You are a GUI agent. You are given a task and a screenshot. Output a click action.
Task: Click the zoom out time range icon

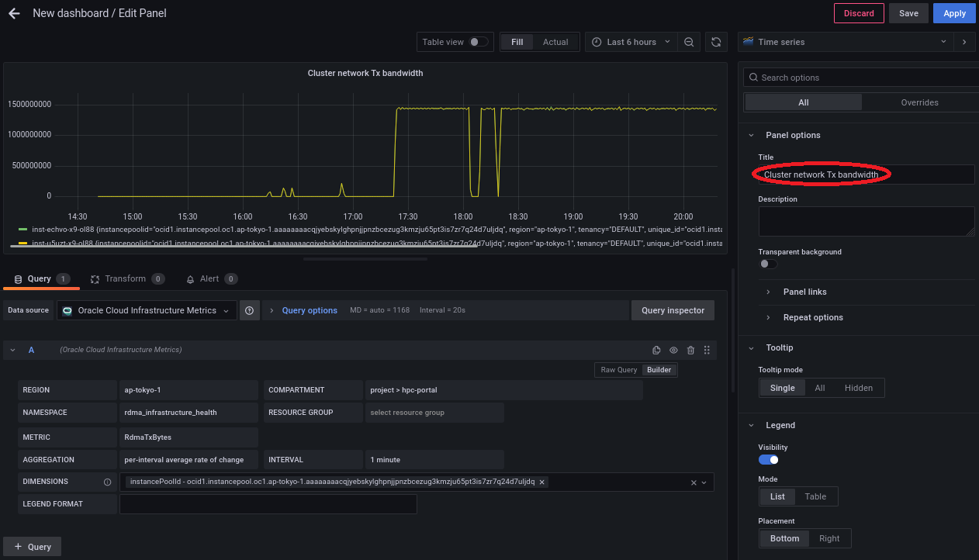pos(688,42)
